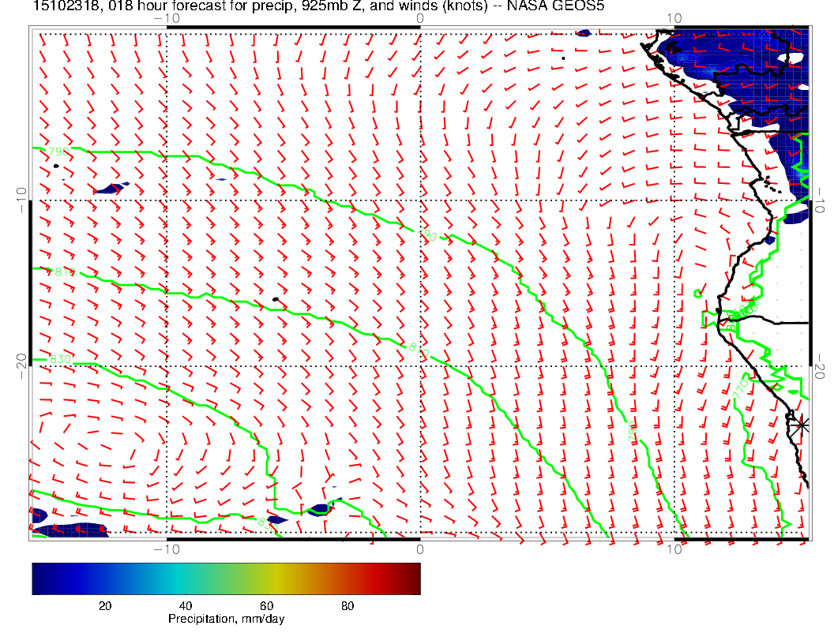The height and width of the screenshot is (644, 834).
Task: Click the '-10' longitude label on the bottom axis
Action: click(x=167, y=549)
